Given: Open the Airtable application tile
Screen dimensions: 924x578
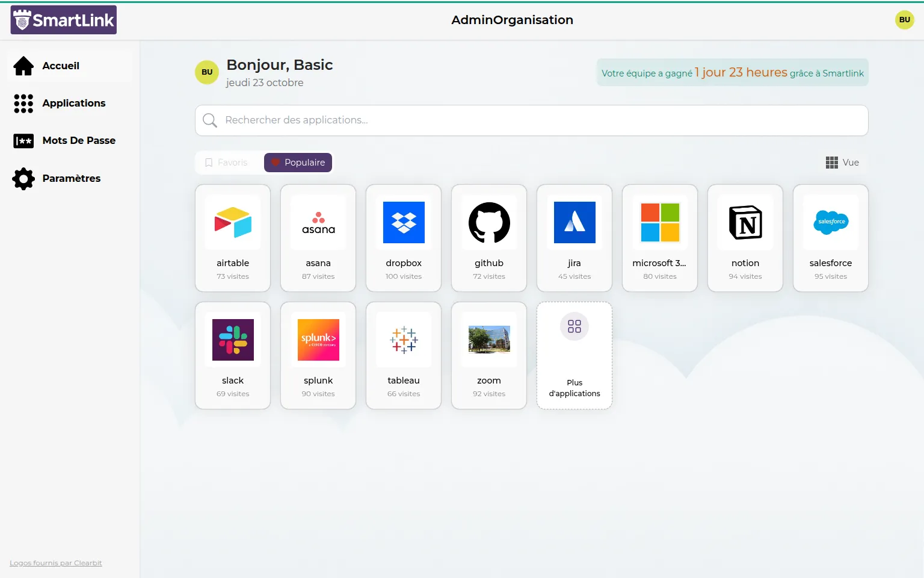Looking at the screenshot, I should [233, 238].
